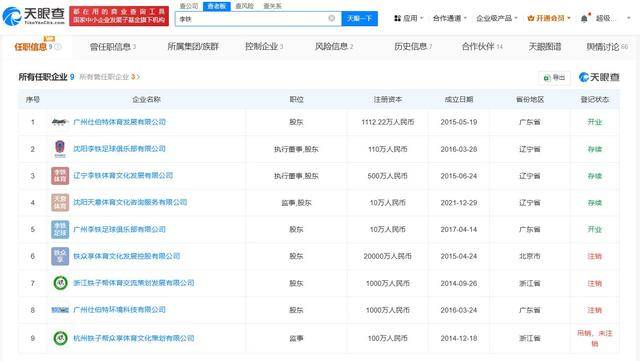Open company link 铁众享体育文化发展控股有限公司
This screenshot has width=640, height=361.
tap(127, 256)
